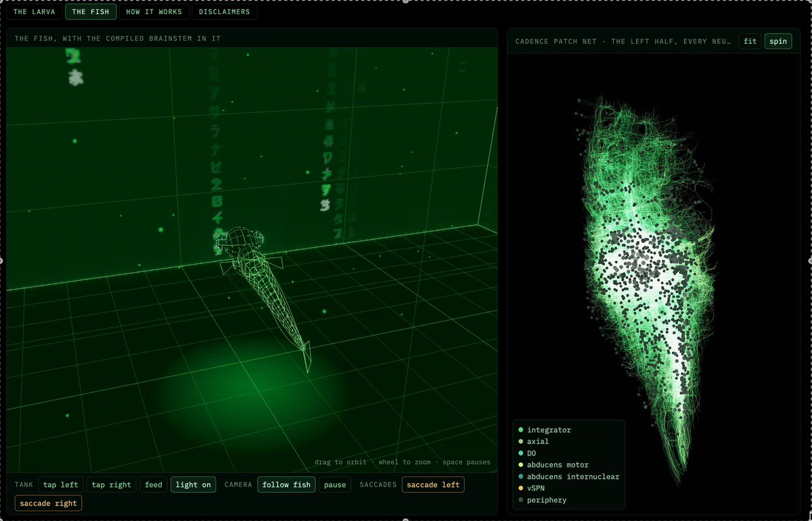The height and width of the screenshot is (521, 812).
Task: Open THE LARVA tab
Action: (x=35, y=12)
